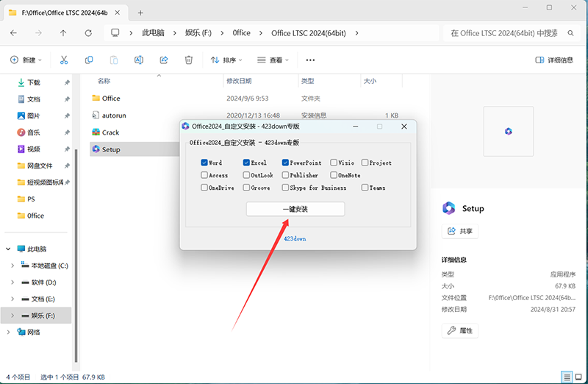Enable the Visio checkbox
Image resolution: width=588 pixels, height=384 pixels.
point(334,163)
